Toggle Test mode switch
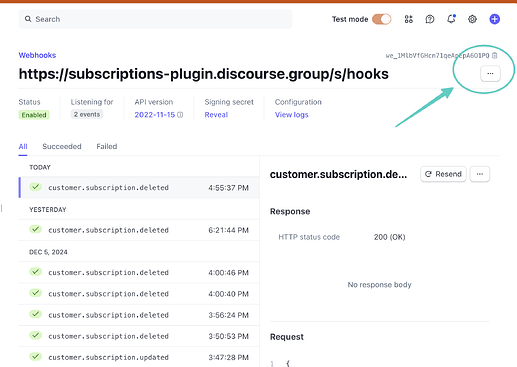 (381, 19)
